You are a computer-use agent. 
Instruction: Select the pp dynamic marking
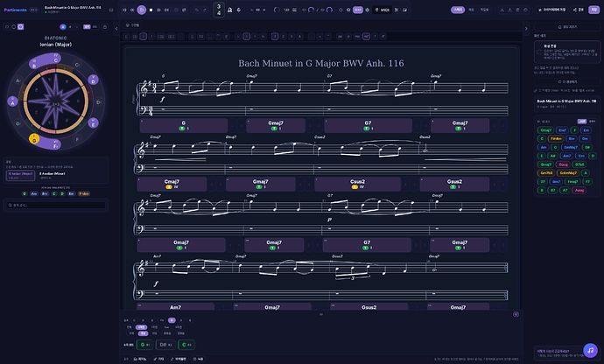point(340,37)
